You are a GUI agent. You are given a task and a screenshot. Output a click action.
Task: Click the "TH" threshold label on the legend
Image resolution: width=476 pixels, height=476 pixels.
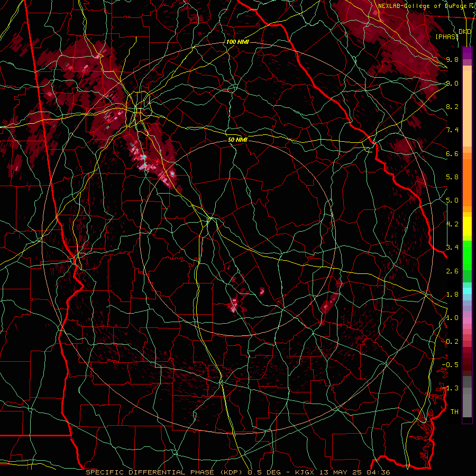pos(454,412)
